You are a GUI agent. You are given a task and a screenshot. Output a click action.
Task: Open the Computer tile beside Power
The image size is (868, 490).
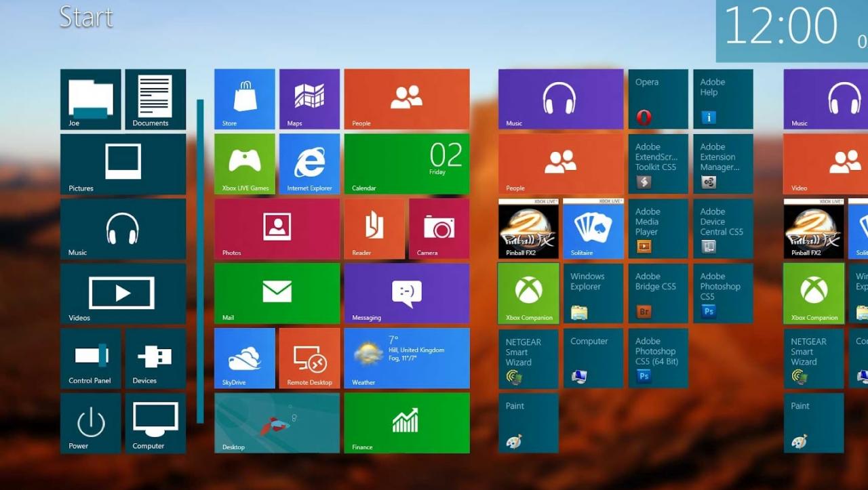tap(155, 423)
